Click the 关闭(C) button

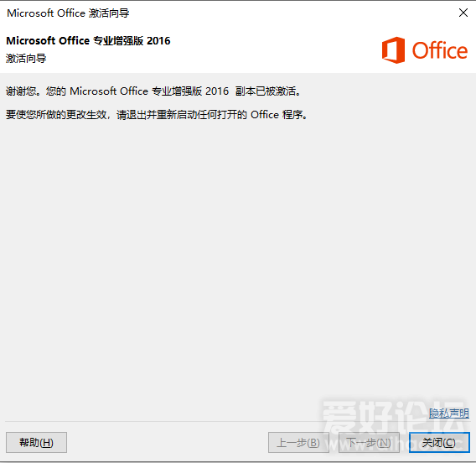[x=439, y=442]
